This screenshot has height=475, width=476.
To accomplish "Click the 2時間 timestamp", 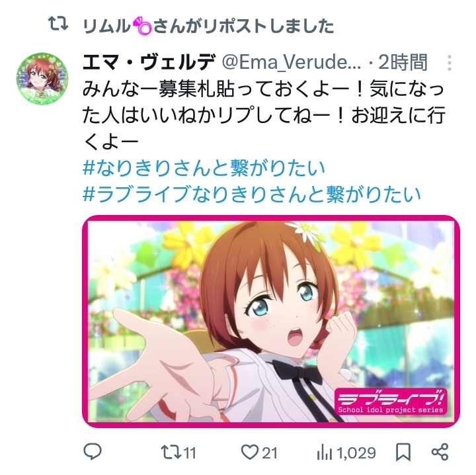I will 403,62.
